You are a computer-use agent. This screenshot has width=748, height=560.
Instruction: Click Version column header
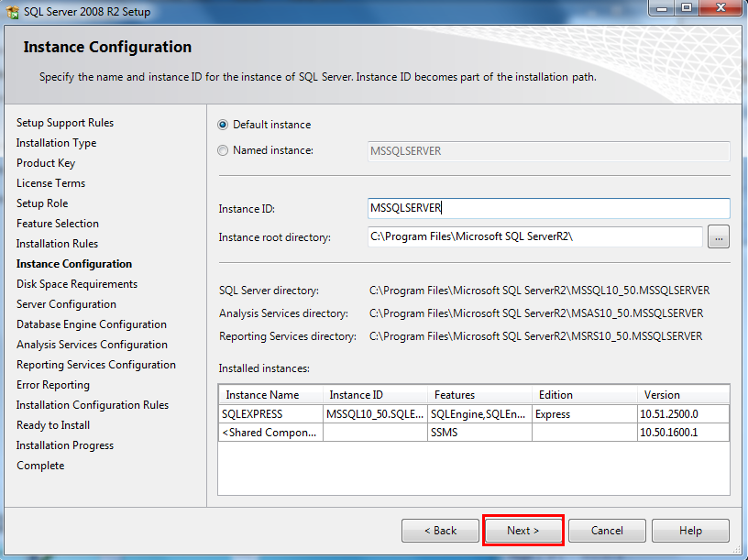pyautogui.click(x=683, y=395)
